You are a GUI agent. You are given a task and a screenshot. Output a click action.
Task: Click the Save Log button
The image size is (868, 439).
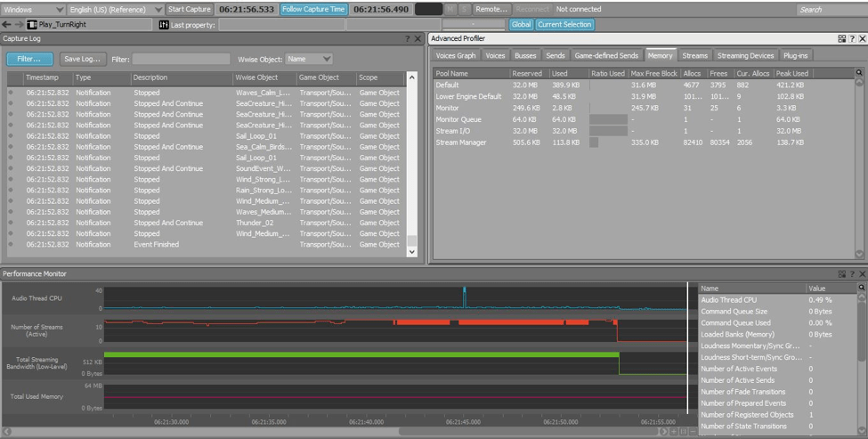(x=81, y=59)
